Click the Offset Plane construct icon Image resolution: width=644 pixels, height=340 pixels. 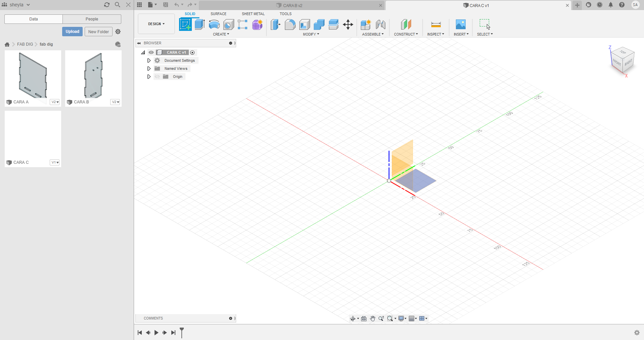406,25
